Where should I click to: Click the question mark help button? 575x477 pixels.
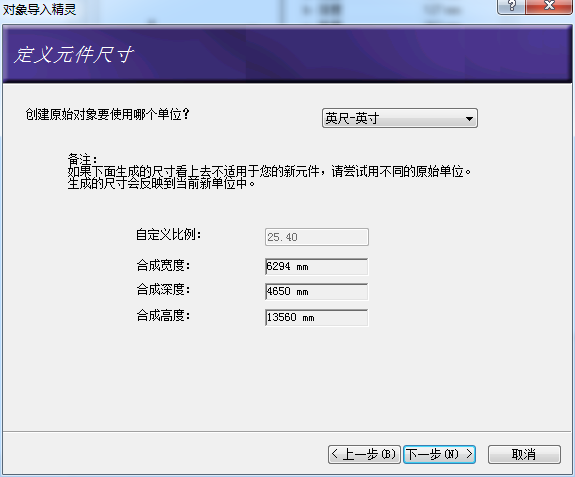511,6
